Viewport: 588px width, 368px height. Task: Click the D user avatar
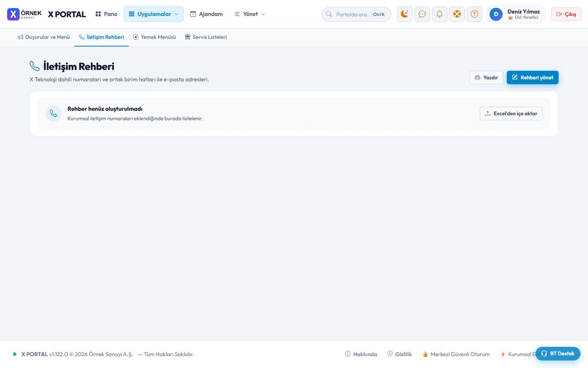[496, 14]
